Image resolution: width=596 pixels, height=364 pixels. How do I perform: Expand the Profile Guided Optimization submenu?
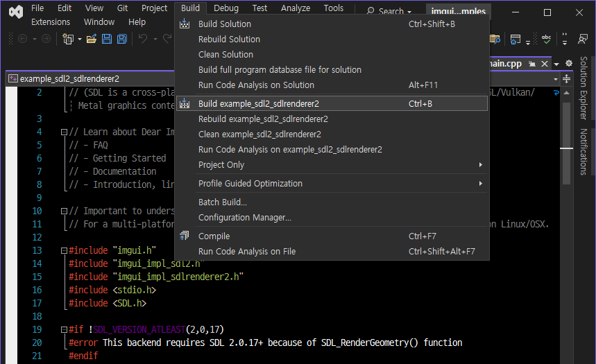(480, 184)
